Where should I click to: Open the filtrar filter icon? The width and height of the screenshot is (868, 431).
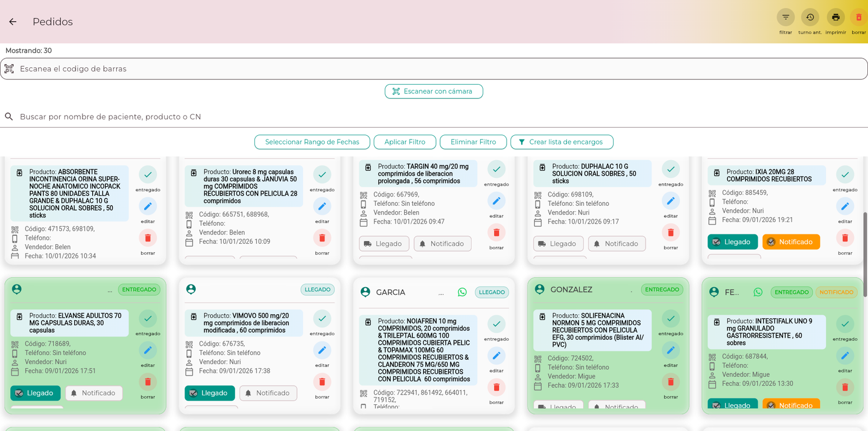pyautogui.click(x=785, y=17)
